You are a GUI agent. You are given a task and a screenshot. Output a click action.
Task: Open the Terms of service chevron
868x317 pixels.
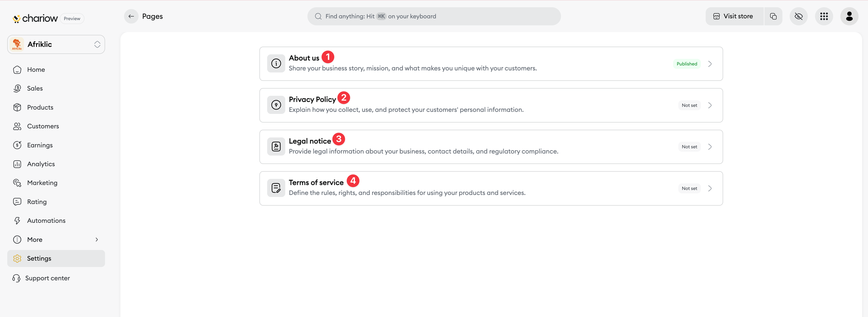(710, 188)
